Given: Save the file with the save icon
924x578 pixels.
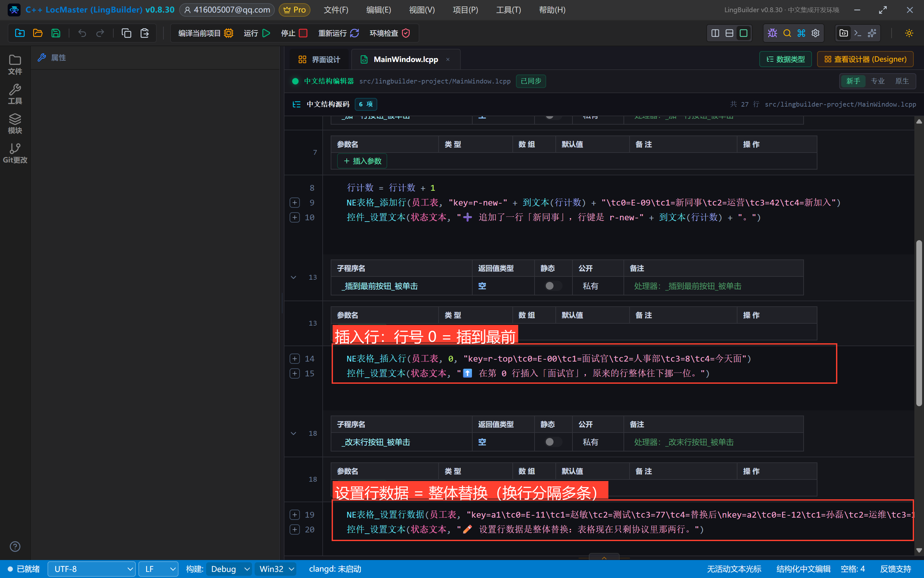Looking at the screenshot, I should pos(56,33).
